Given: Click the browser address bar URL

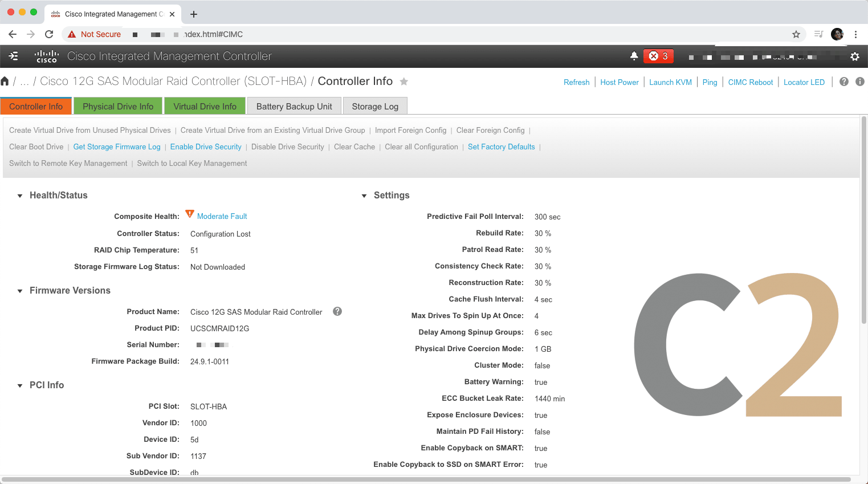Looking at the screenshot, I should 433,34.
